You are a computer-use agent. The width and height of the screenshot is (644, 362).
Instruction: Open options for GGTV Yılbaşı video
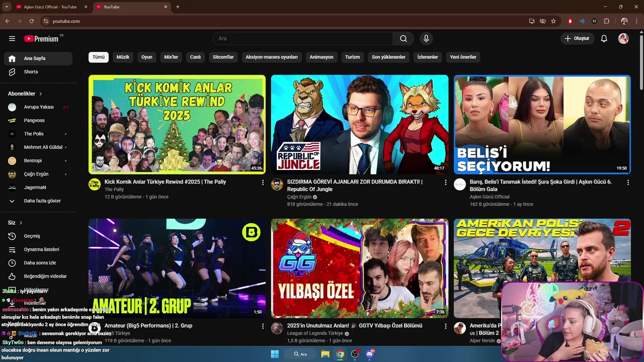[x=445, y=326]
